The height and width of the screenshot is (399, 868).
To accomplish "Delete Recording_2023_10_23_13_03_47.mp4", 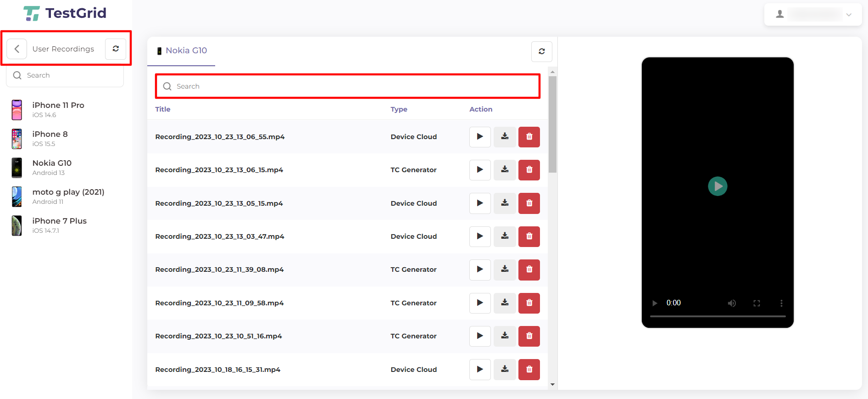I will [x=529, y=236].
